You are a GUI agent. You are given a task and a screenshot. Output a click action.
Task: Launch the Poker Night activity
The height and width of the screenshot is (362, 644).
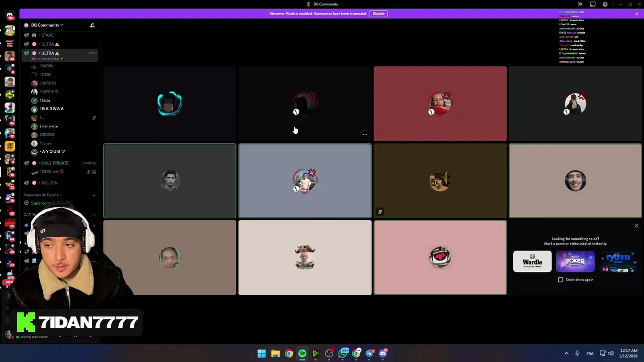[x=575, y=261]
